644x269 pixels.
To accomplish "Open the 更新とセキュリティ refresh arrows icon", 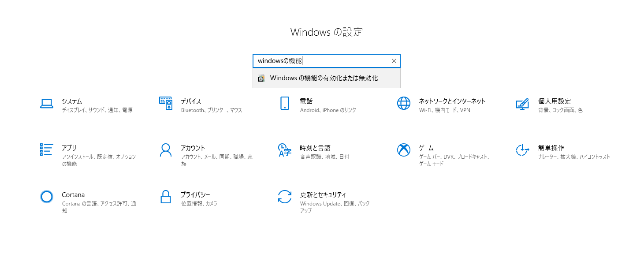I will [285, 197].
